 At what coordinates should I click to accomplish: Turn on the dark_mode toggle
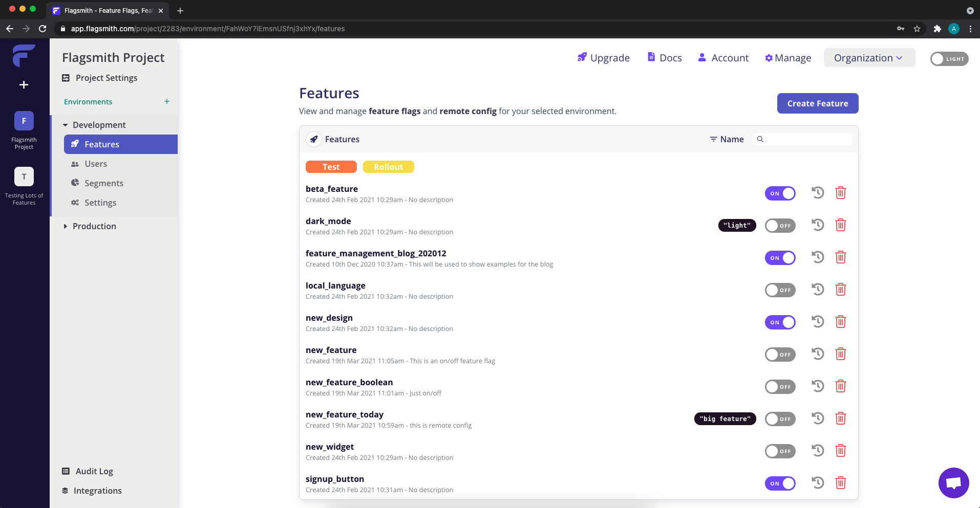click(780, 226)
